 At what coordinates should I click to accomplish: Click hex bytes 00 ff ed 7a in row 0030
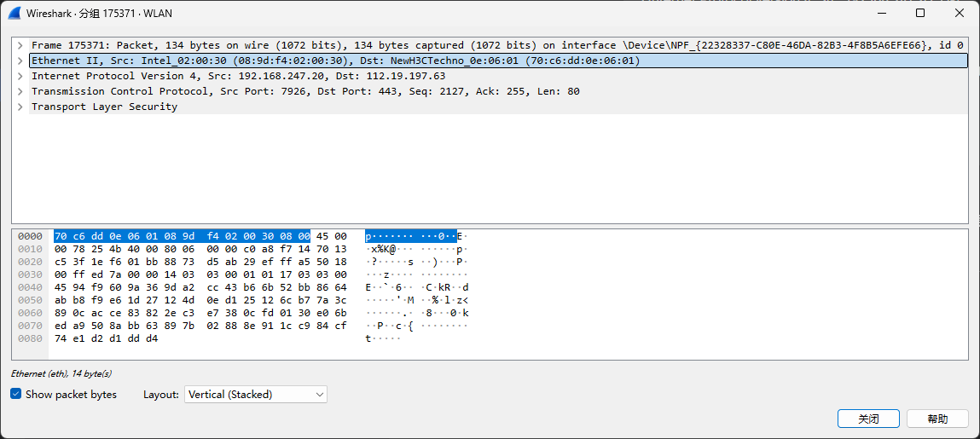[x=86, y=274]
